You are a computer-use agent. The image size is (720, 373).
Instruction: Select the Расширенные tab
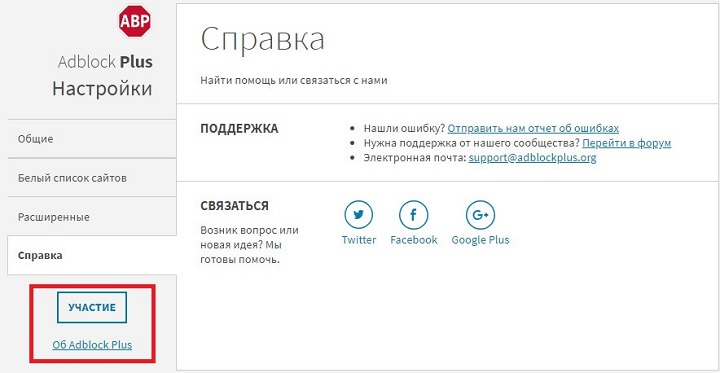92,216
